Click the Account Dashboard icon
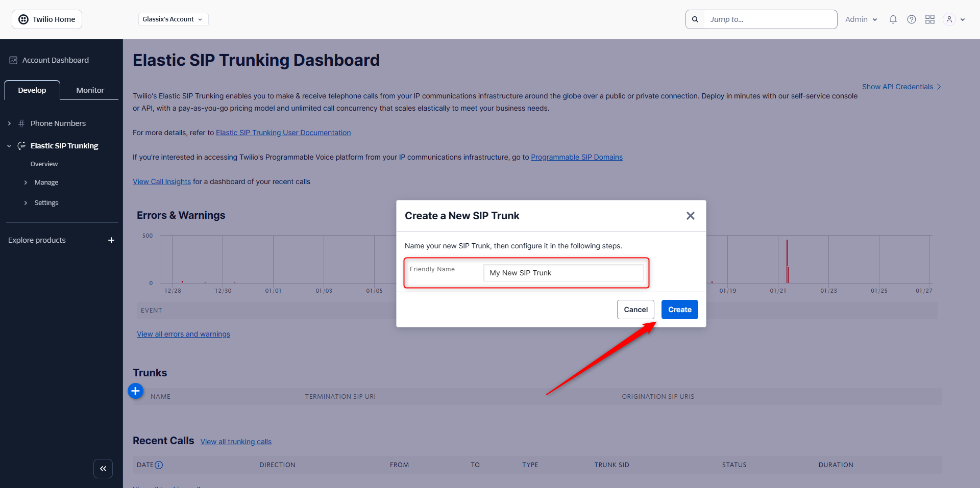 (x=13, y=60)
